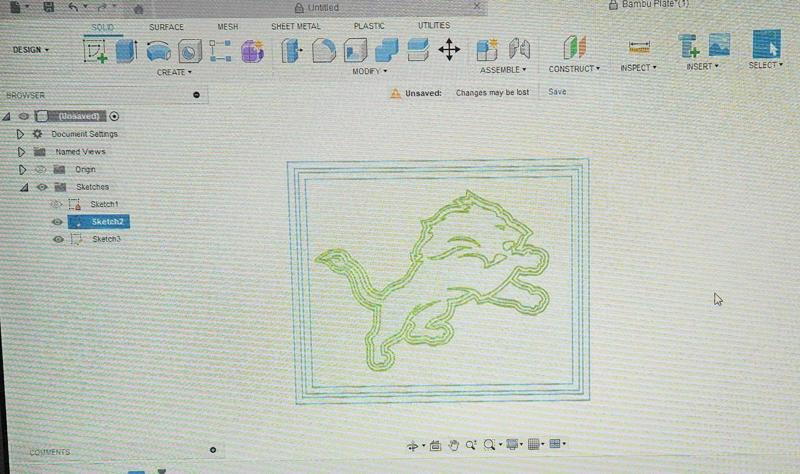Expand the Comments panel
This screenshot has height=474, width=800.
pyautogui.click(x=213, y=450)
